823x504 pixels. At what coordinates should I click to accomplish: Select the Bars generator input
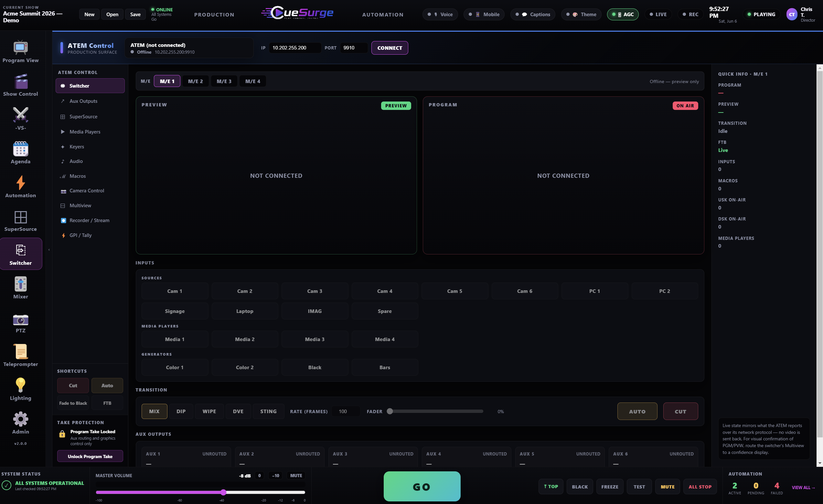click(x=384, y=367)
